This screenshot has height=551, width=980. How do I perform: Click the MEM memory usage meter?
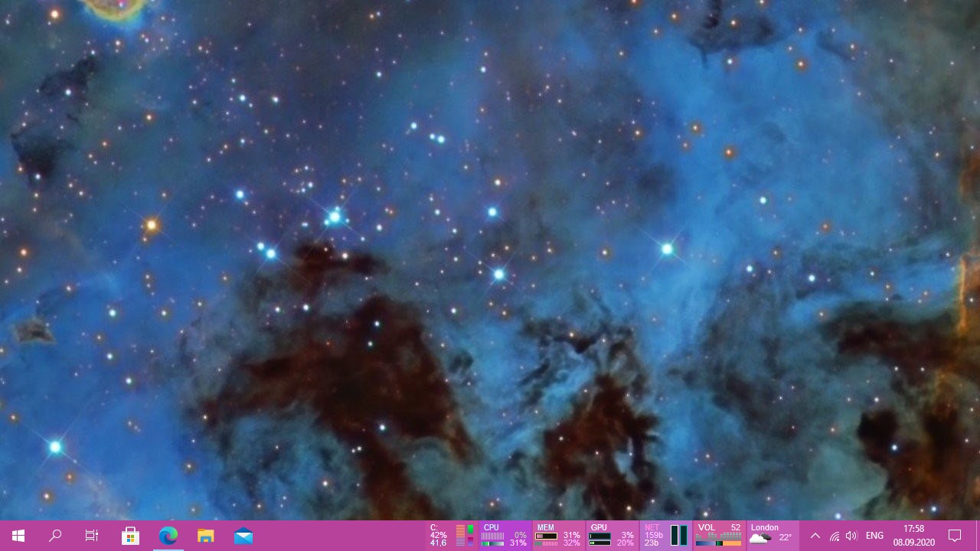[x=558, y=536]
